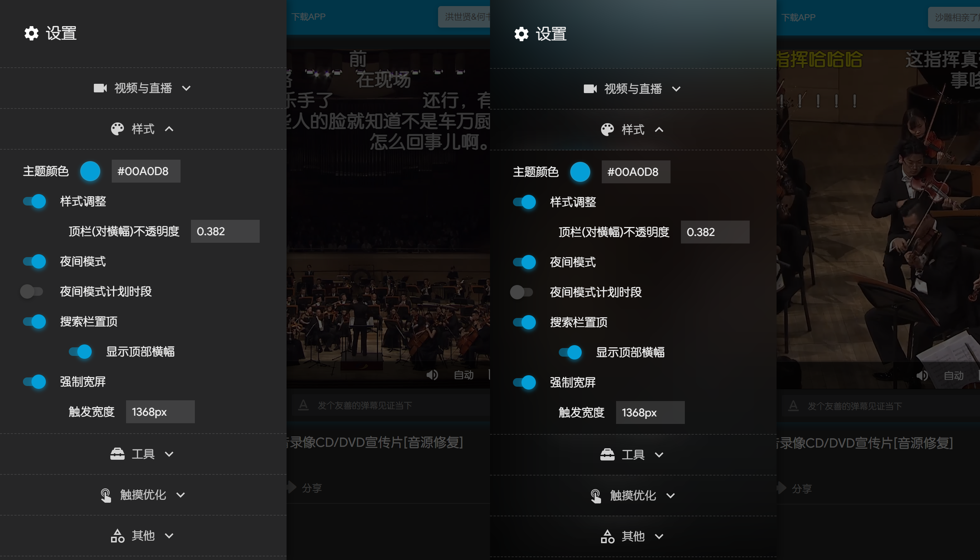Click the volume speaker icon in right video player
The height and width of the screenshot is (560, 980).
[x=922, y=375]
